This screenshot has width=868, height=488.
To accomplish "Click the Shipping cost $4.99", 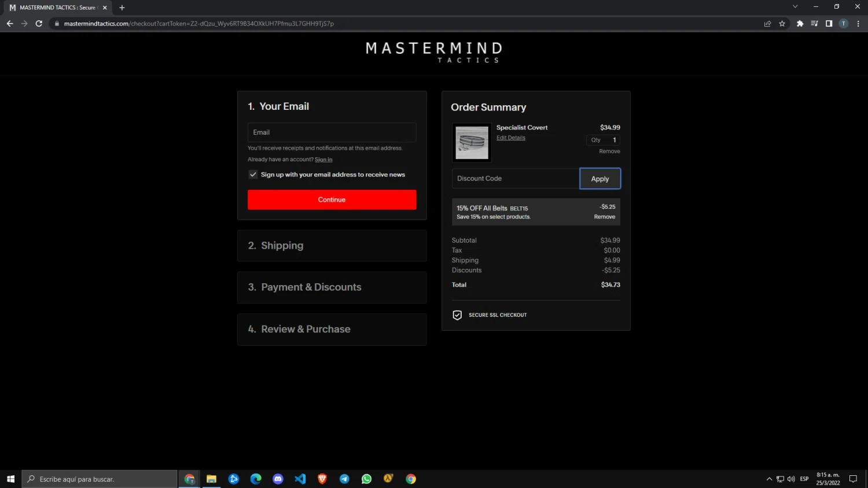I will [612, 260].
